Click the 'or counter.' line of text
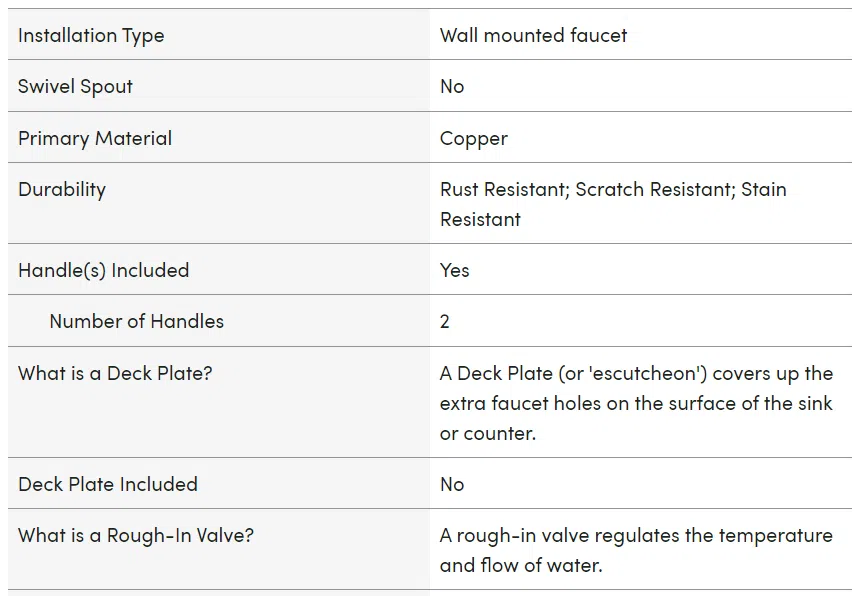The height and width of the screenshot is (596, 867). (488, 433)
